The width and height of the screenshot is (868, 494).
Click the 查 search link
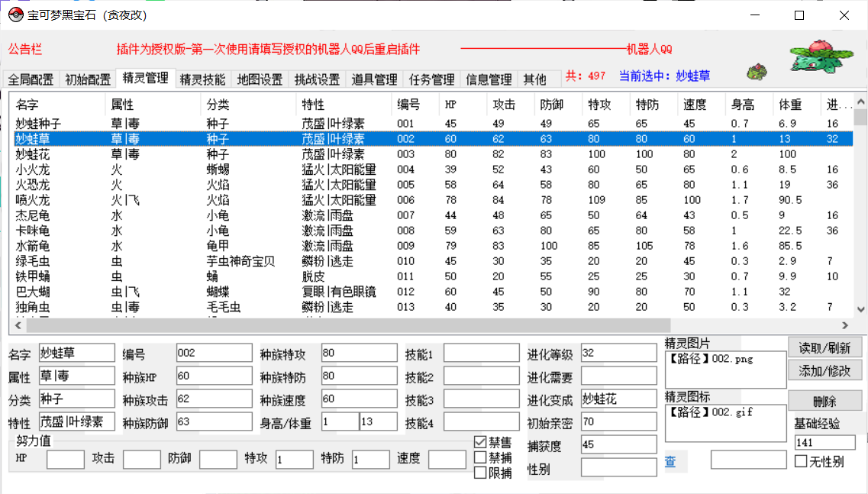[670, 461]
